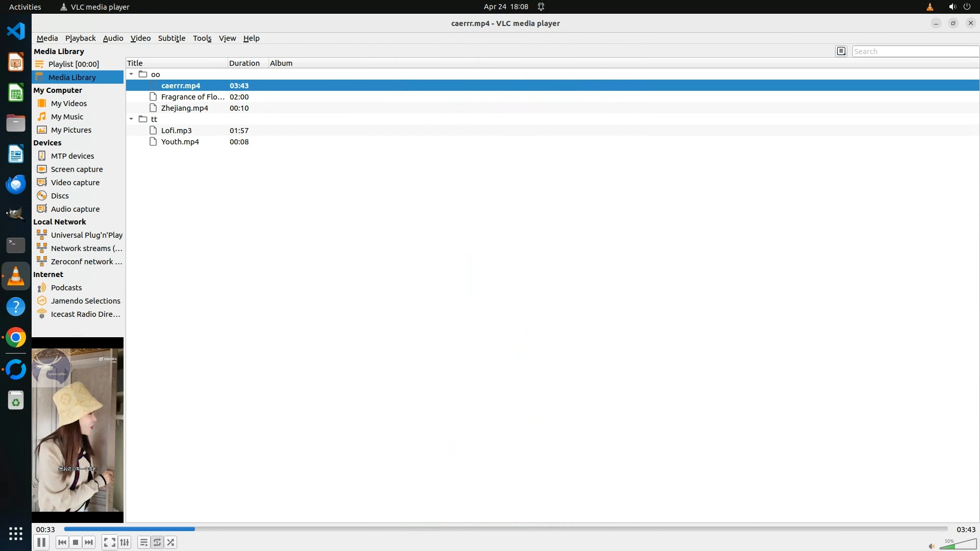Toggle fullscreen video mode
Screen dimensions: 980x551
click(x=109, y=542)
